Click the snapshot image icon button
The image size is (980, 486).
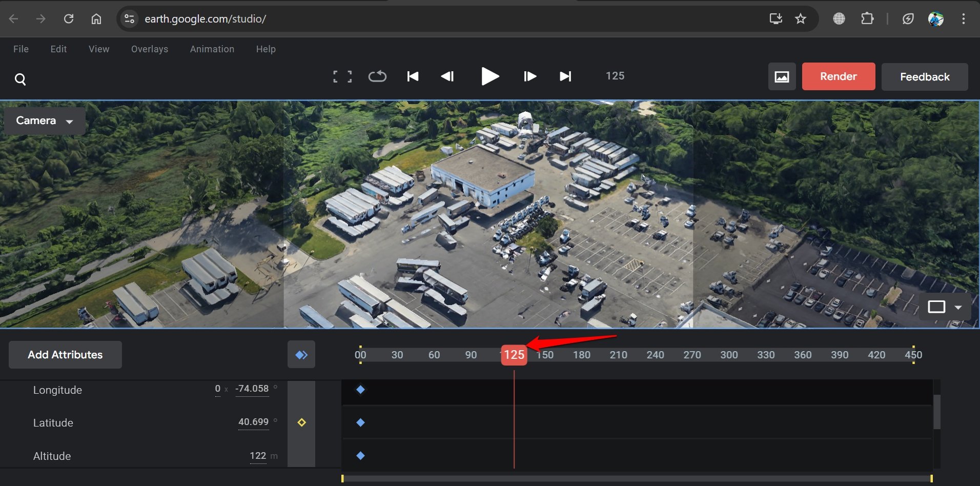pyautogui.click(x=782, y=77)
